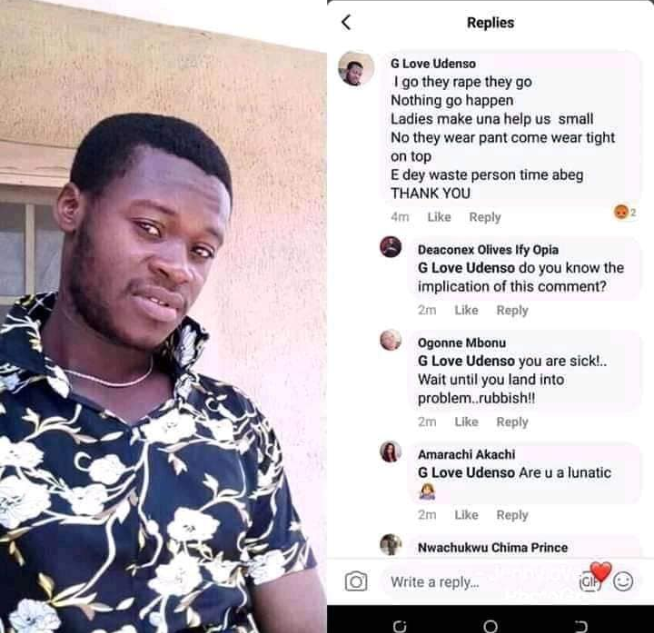Like Deaconex Olives Ify Opia's reply
This screenshot has height=633, width=654.
click(x=466, y=310)
